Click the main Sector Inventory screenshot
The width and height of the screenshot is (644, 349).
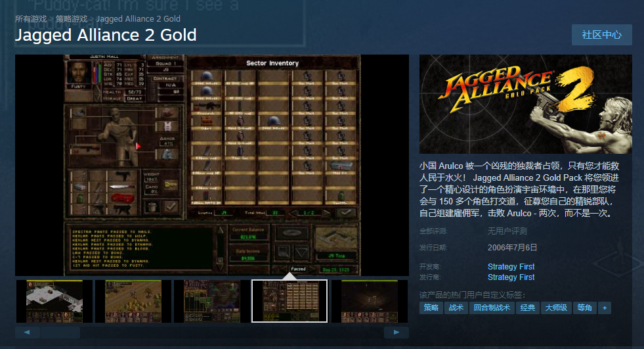pyautogui.click(x=212, y=165)
